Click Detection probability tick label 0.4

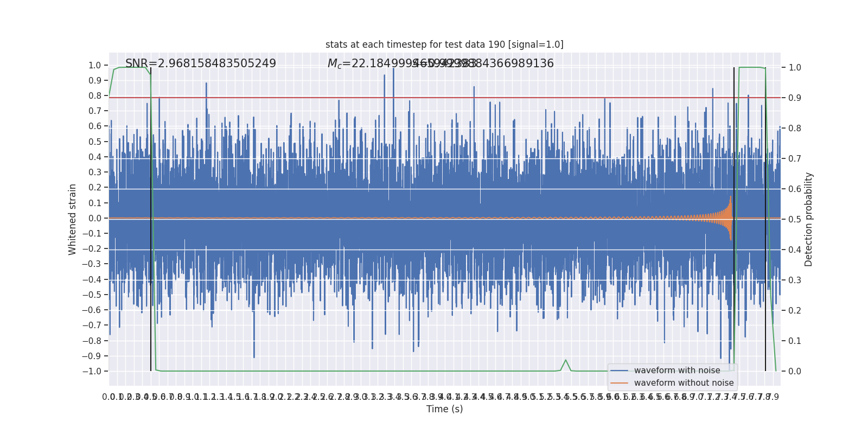(795, 250)
